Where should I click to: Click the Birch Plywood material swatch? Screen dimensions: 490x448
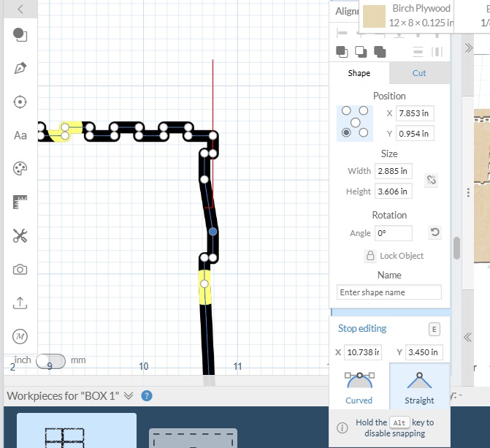(375, 17)
